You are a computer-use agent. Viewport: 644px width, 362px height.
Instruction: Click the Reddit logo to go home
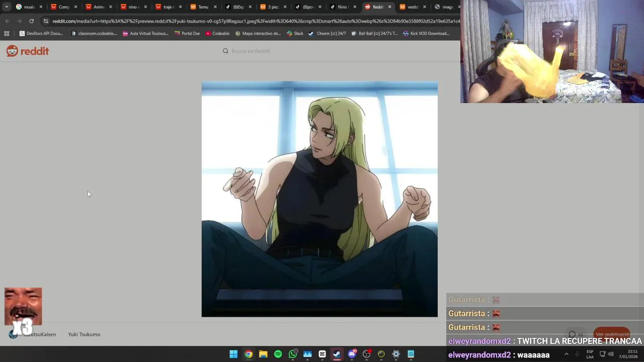[28, 51]
